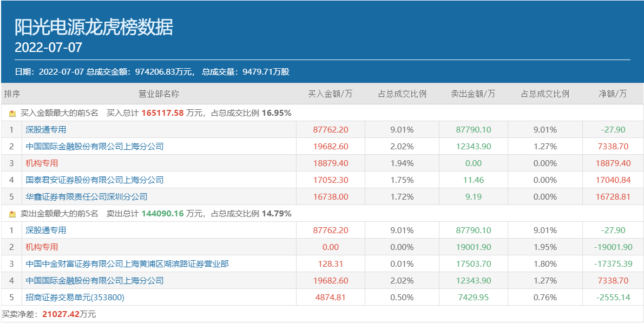Open 中国国际金融 上海分公司 in the buy section
Screen dimensions: 644x323
click(95, 147)
